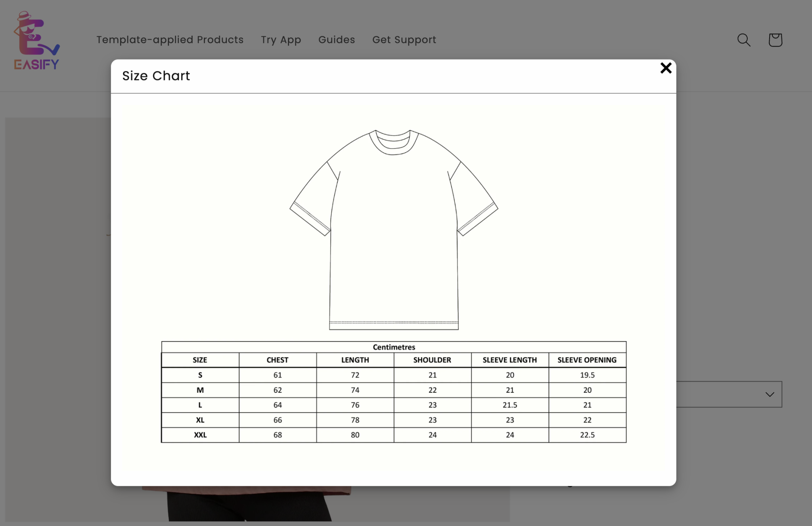Click the S size row label
Viewport: 812px width, 526px height.
point(200,375)
